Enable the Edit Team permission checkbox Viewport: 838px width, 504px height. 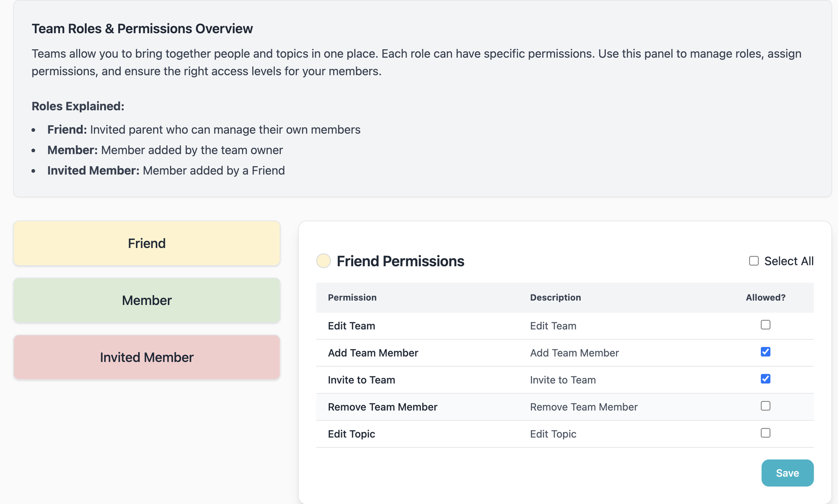click(766, 325)
